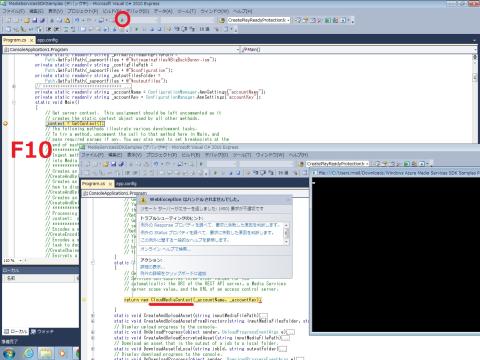
Task: Click オンライン ヘルプで検索 link in dialog
Action: tap(165, 249)
